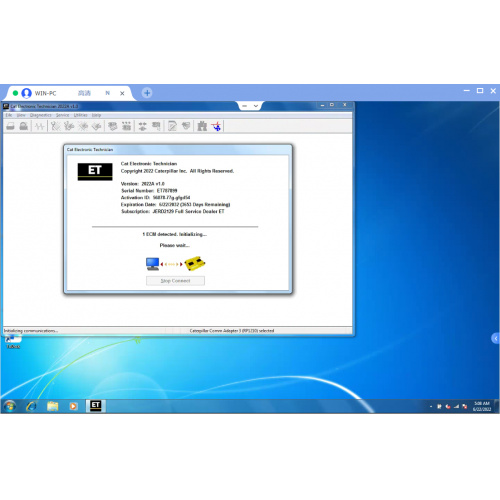Open Logged Diagnostic Codes toolbar icon
The width and height of the screenshot is (500, 500).
[x=69, y=126]
